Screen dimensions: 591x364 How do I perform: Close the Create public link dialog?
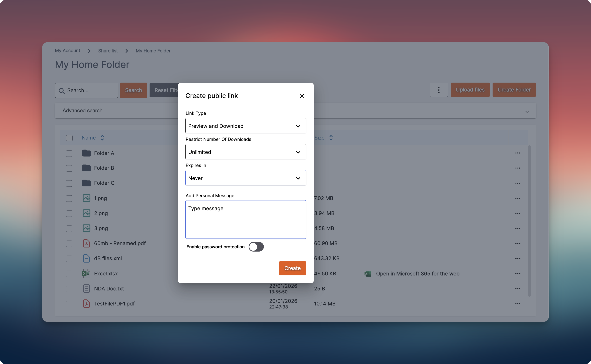click(x=302, y=96)
